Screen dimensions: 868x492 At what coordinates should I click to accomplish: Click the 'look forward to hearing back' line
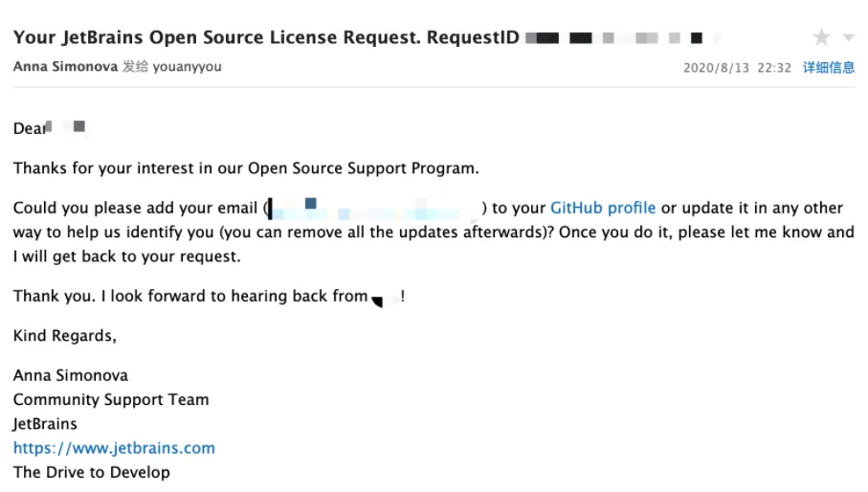[x=190, y=296]
